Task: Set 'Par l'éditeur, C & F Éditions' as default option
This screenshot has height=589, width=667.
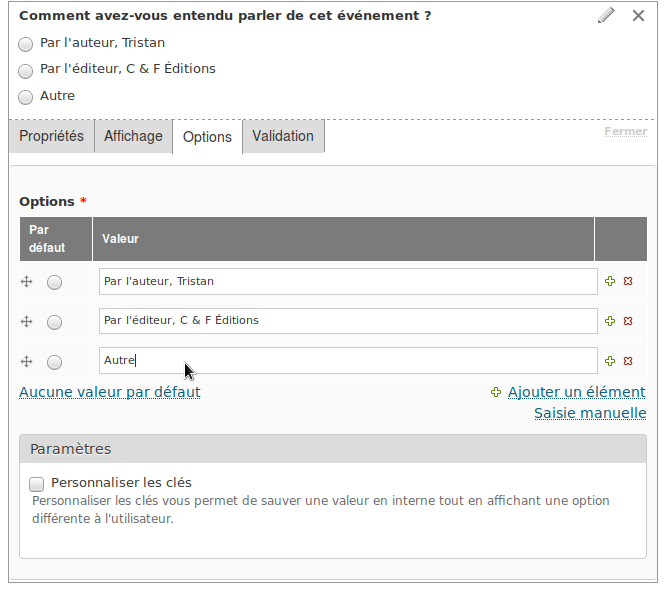Action: [x=54, y=322]
